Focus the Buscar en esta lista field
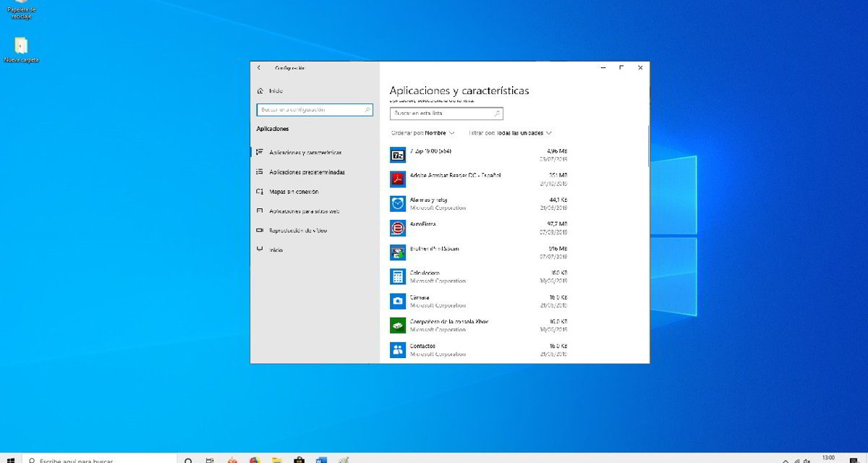The width and height of the screenshot is (868, 463). 446,114
